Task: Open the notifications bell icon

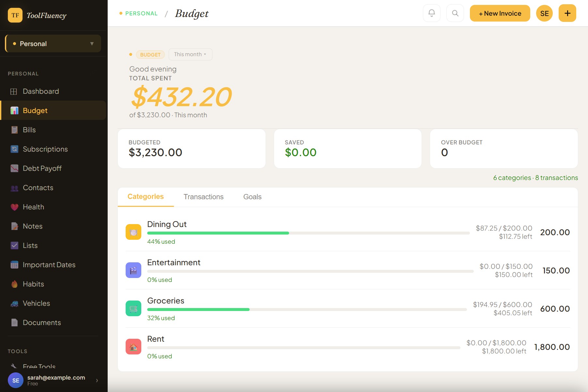Action: pos(432,13)
